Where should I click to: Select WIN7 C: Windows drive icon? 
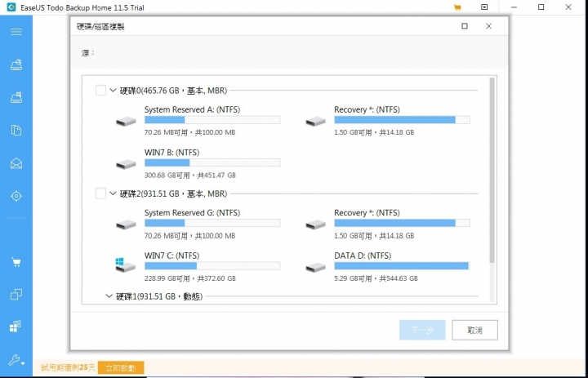(125, 265)
